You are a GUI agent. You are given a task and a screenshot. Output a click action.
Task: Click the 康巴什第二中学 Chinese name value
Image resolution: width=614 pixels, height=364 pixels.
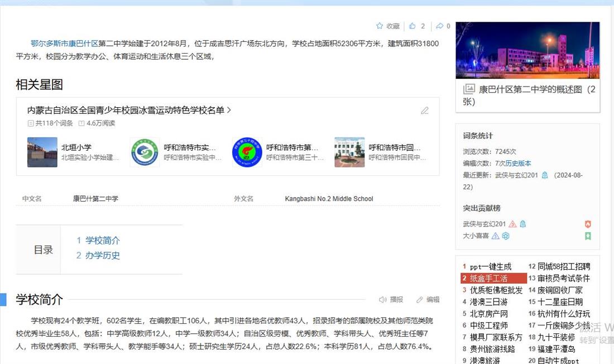click(x=95, y=199)
